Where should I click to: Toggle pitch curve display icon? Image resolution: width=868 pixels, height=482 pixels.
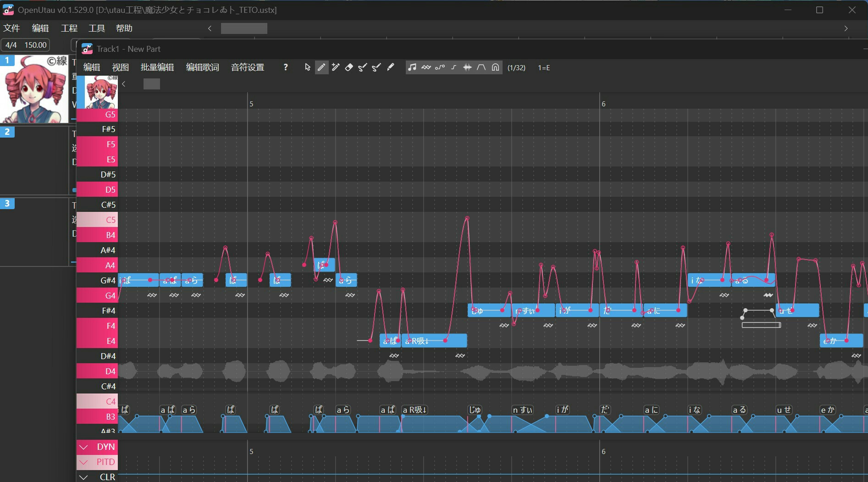coord(440,67)
